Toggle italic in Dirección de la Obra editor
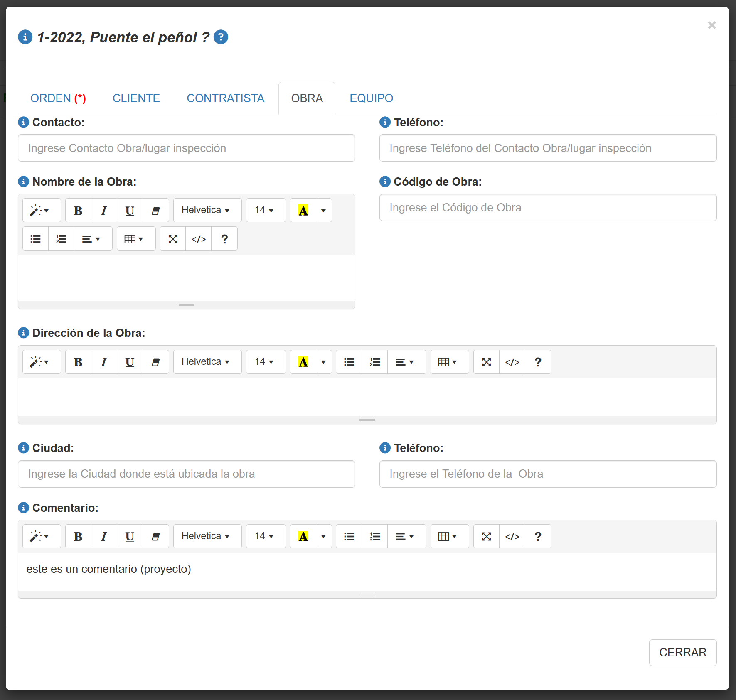 [x=104, y=362]
